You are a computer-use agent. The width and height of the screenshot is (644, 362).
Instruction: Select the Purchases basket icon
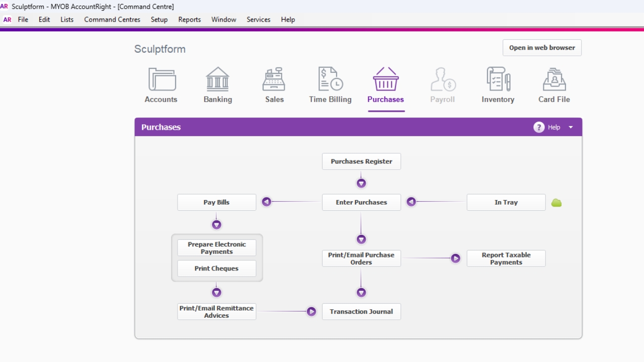tap(386, 79)
